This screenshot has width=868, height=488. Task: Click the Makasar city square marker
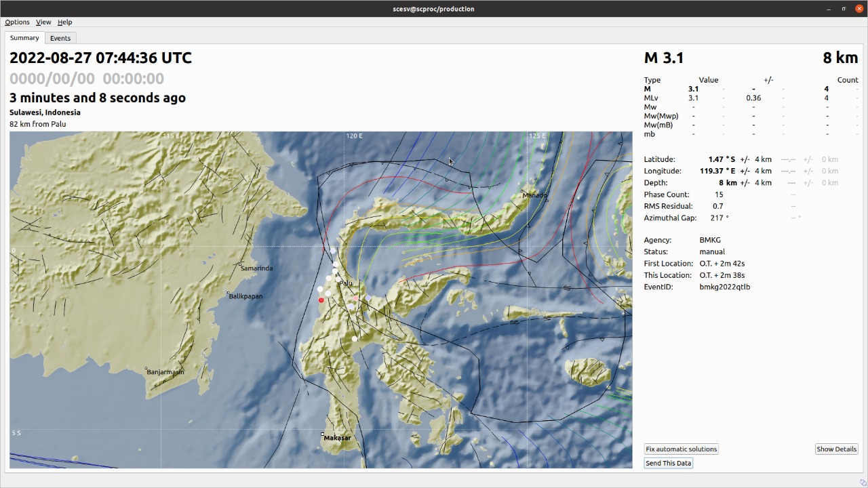pos(323,434)
